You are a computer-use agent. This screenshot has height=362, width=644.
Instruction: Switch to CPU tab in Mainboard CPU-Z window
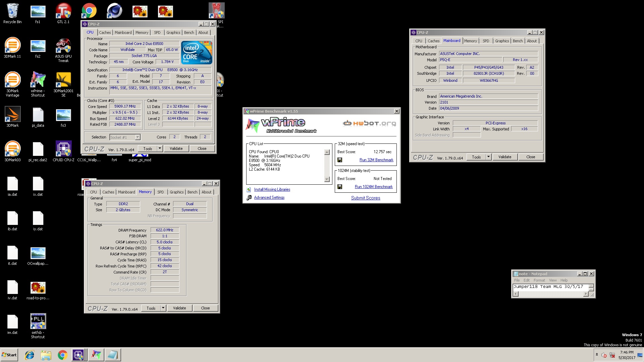419,41
